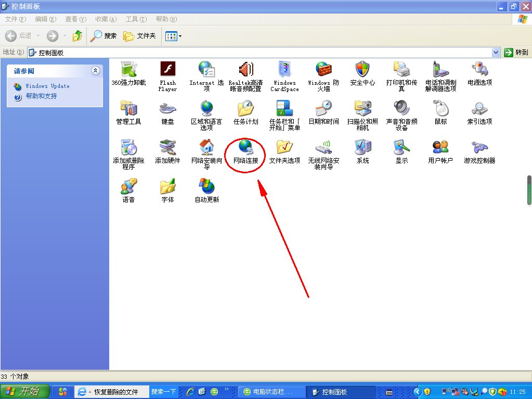
Task: Open 添加或删除程序 icon
Action: pos(128,148)
